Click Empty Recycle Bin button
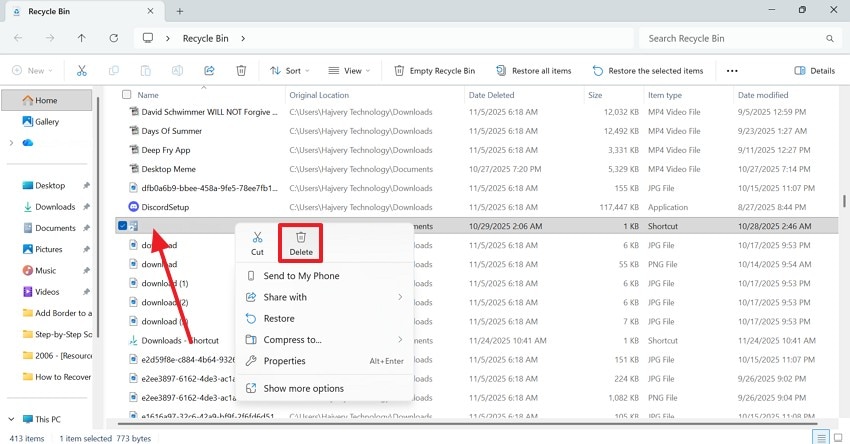 [x=434, y=70]
